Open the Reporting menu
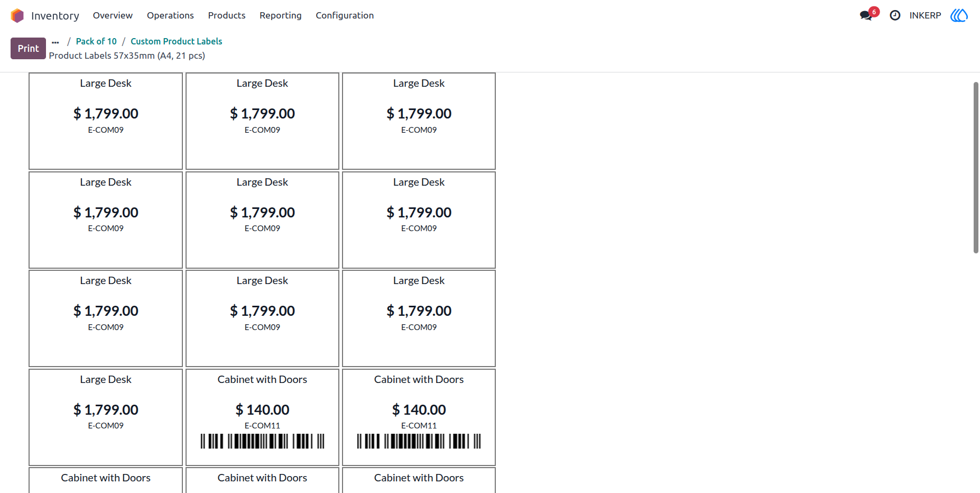Viewport: 980px width, 493px height. pyautogui.click(x=281, y=15)
